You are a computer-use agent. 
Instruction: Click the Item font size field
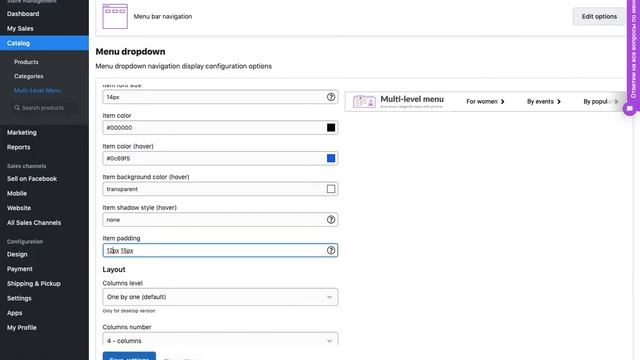pyautogui.click(x=220, y=97)
